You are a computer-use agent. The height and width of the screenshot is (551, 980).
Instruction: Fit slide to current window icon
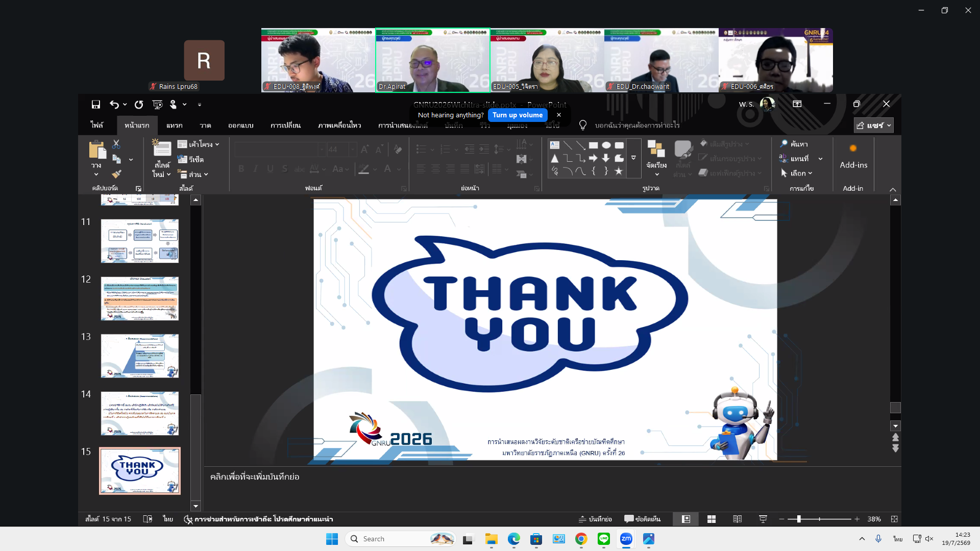click(894, 519)
